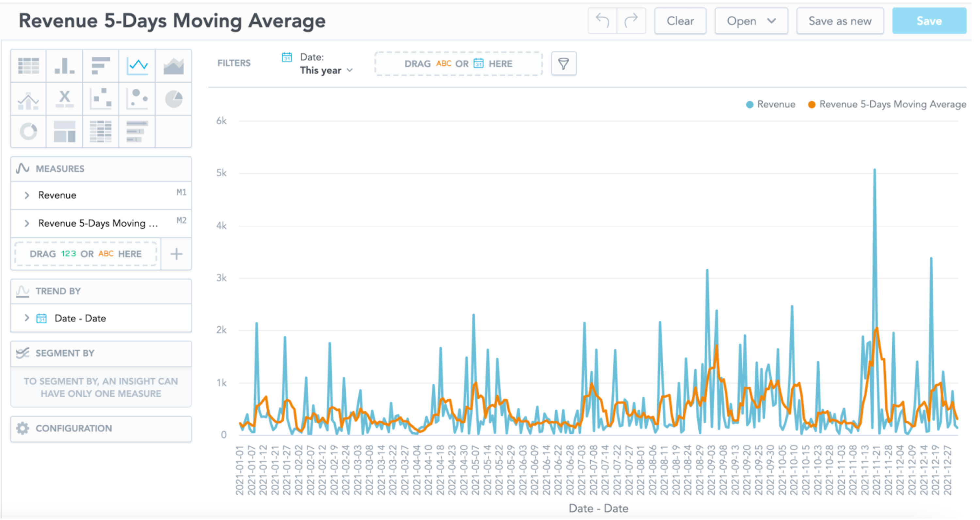The width and height of the screenshot is (980, 520).
Task: Choose the donut chart visualization
Action: (27, 131)
